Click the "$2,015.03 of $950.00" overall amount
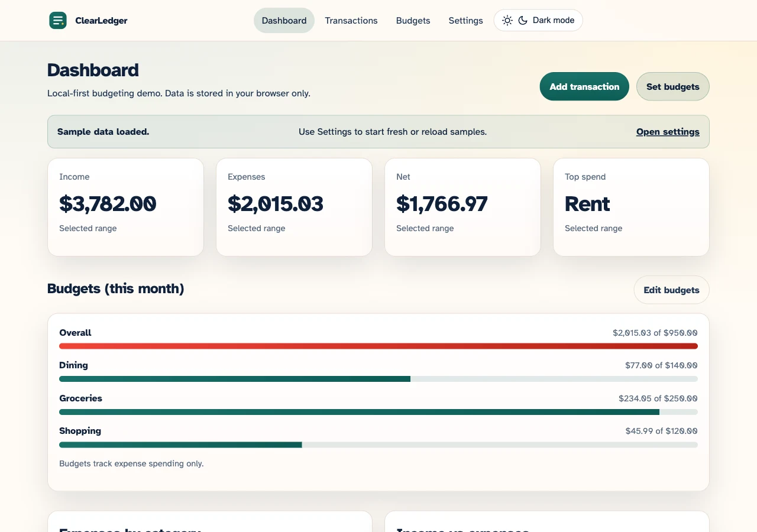Screen dimensions: 757x532 pyautogui.click(x=655, y=333)
